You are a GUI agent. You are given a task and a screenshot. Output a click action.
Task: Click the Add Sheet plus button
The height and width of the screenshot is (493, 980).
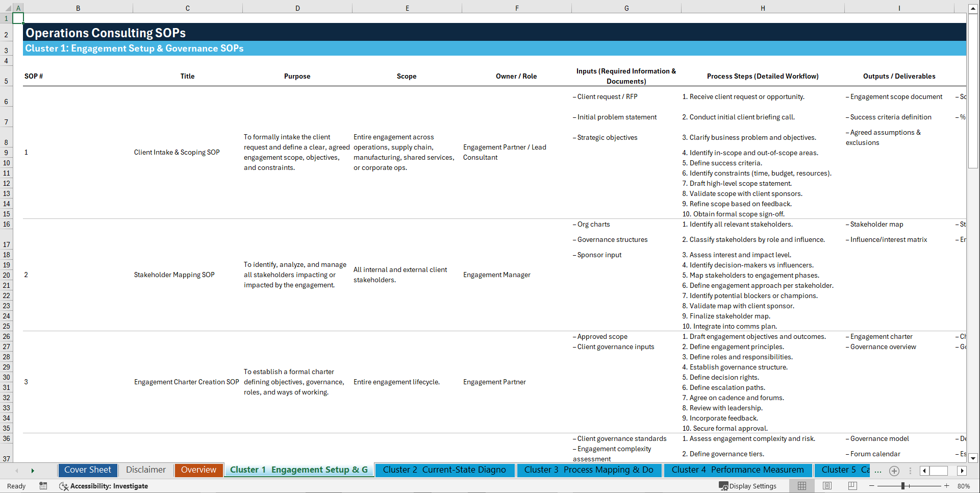tap(894, 471)
